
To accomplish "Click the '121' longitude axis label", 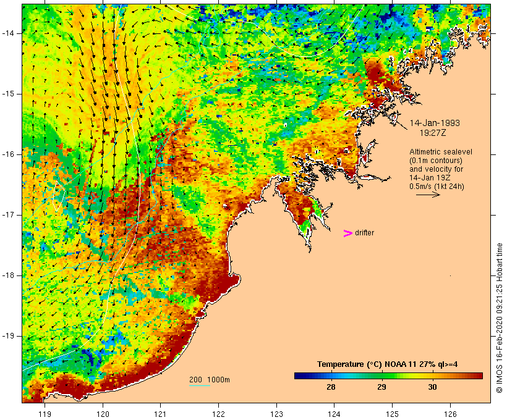I will point(160,414).
